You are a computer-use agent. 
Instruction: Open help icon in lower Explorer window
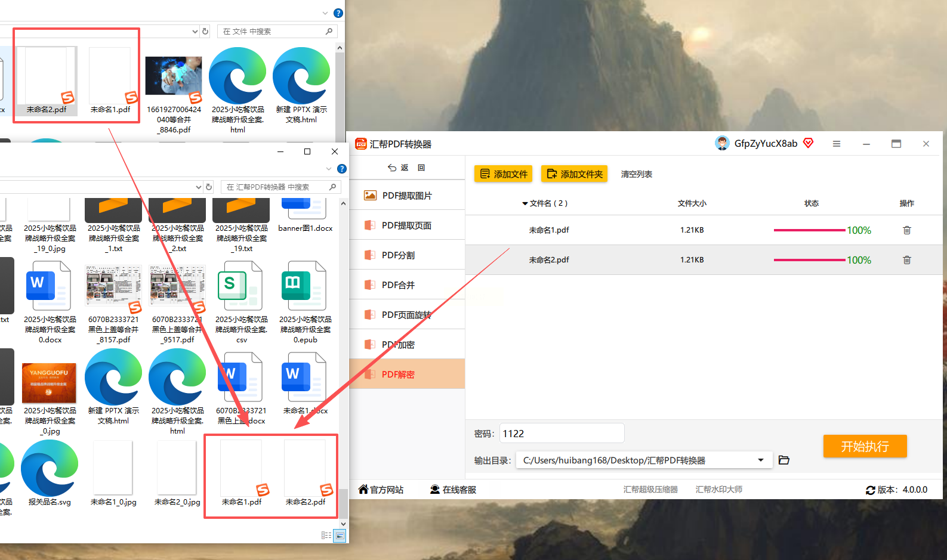click(x=342, y=169)
